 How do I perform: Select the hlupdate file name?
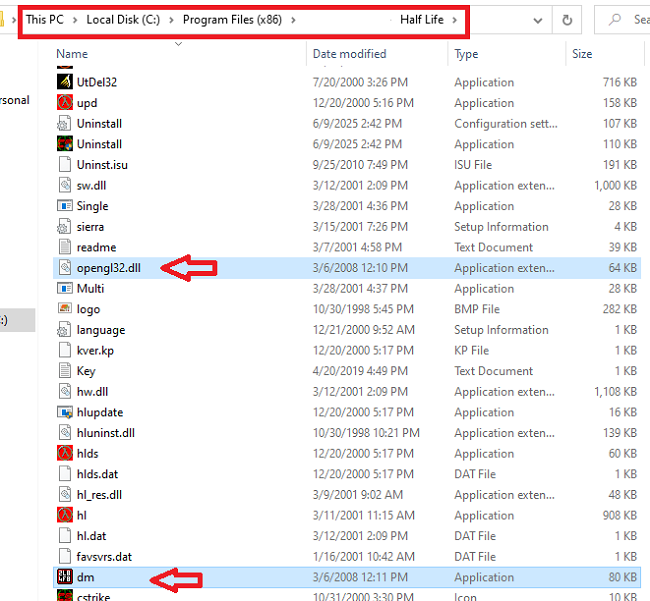[100, 412]
